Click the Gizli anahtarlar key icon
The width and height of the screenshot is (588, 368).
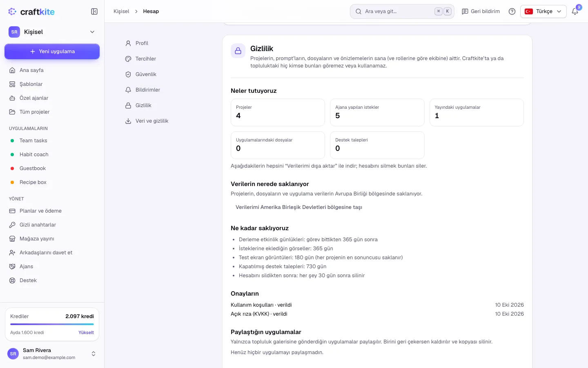click(12, 225)
